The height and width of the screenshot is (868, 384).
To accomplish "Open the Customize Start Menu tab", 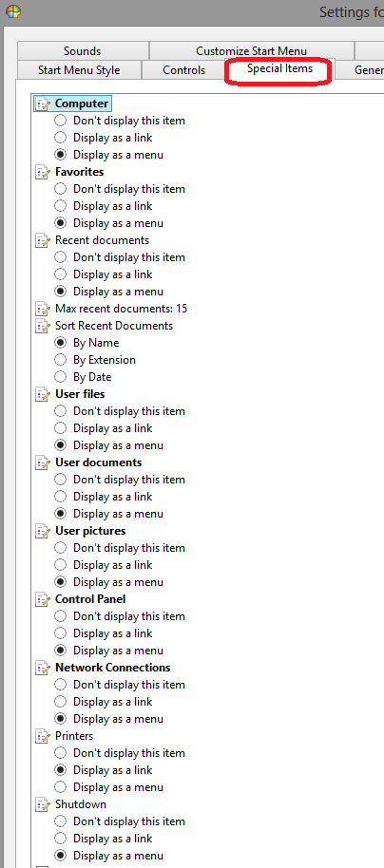I will click(251, 51).
